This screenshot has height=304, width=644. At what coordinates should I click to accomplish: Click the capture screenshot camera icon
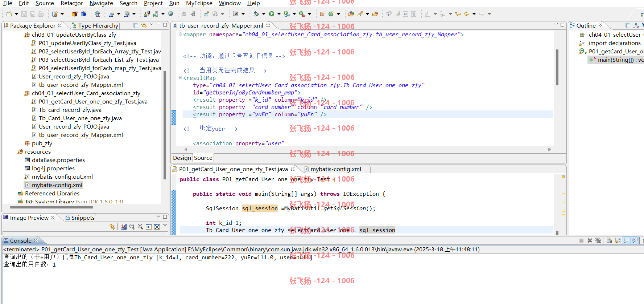[236, 14]
